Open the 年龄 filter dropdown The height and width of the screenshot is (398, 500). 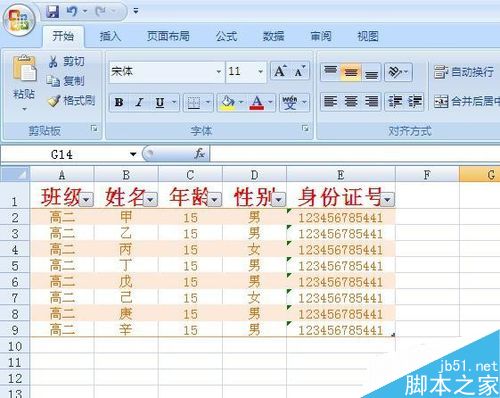[x=214, y=200]
